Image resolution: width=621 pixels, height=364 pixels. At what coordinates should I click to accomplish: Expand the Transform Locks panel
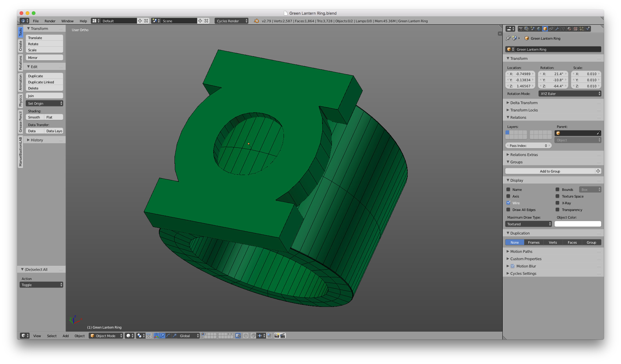(x=524, y=110)
